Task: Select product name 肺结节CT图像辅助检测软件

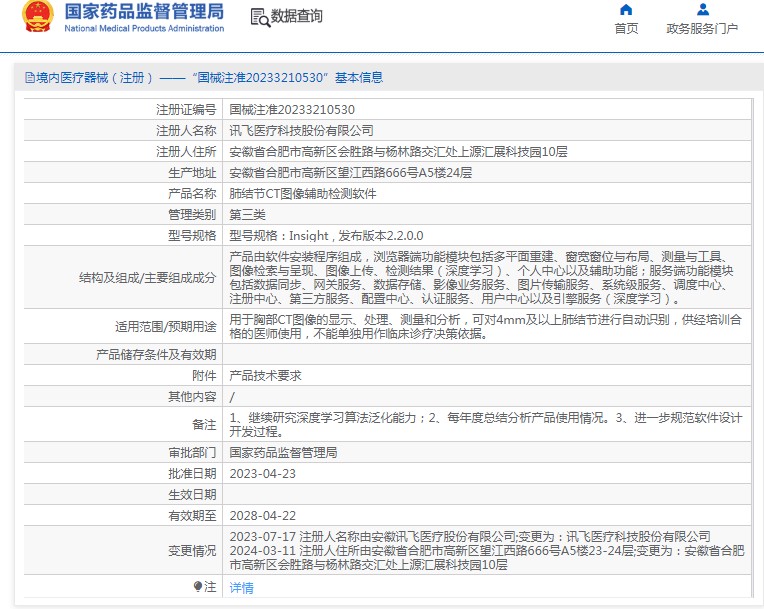Action: click(303, 193)
